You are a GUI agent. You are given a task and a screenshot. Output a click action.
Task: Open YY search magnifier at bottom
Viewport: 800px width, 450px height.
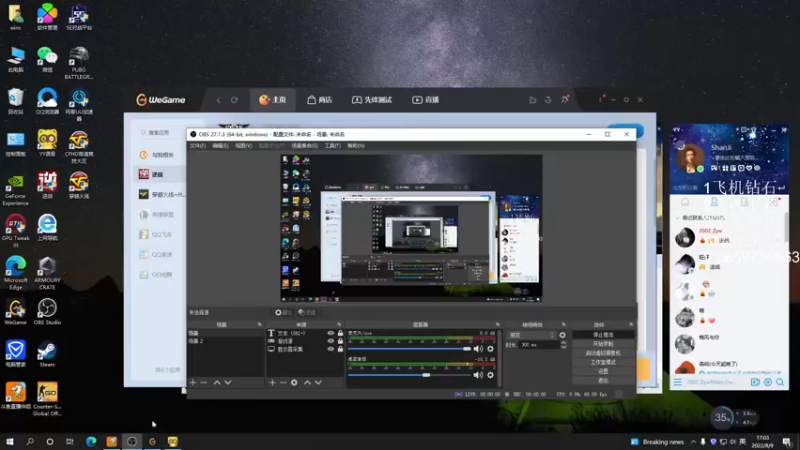780,382
